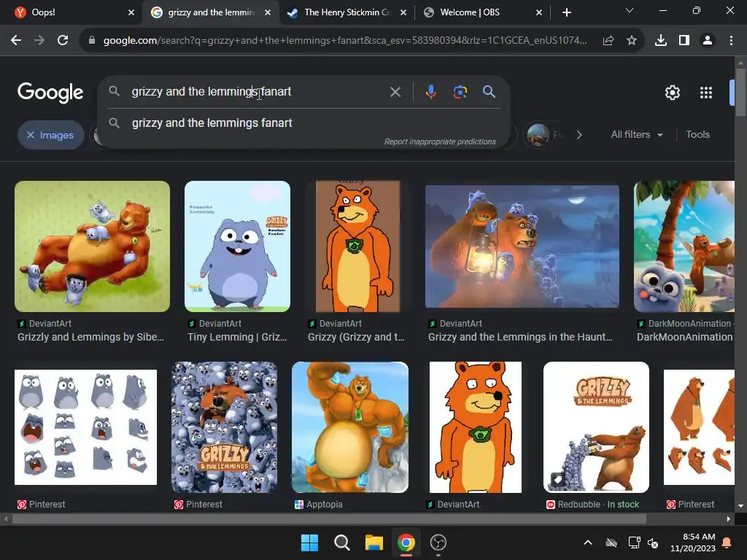Switch to The Henry Stickmin tab
The height and width of the screenshot is (560, 747).
pos(347,12)
